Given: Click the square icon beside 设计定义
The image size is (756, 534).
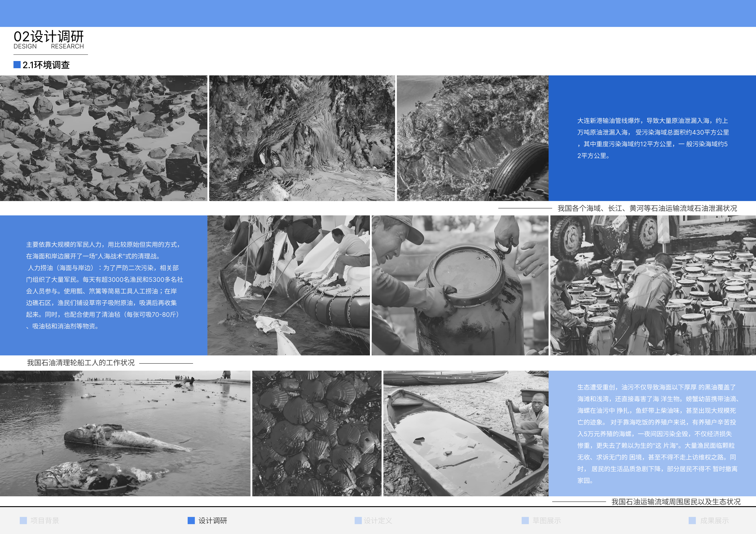Looking at the screenshot, I should click(358, 521).
